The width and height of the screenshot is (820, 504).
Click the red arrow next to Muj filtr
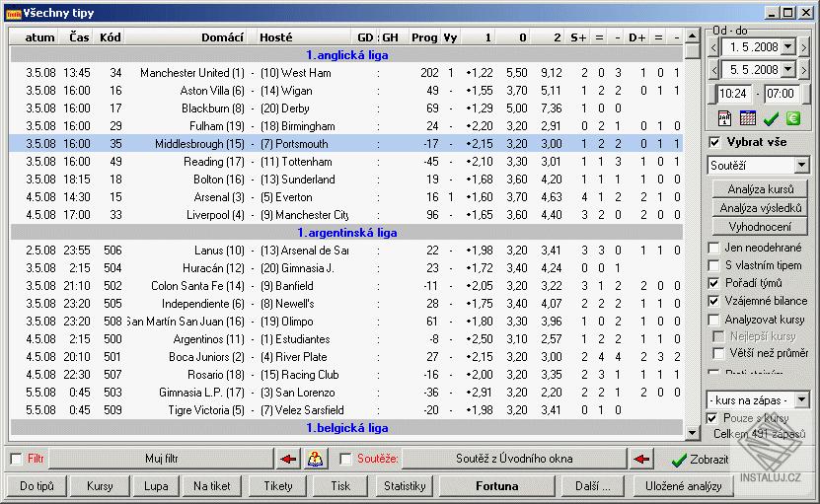[x=288, y=459]
